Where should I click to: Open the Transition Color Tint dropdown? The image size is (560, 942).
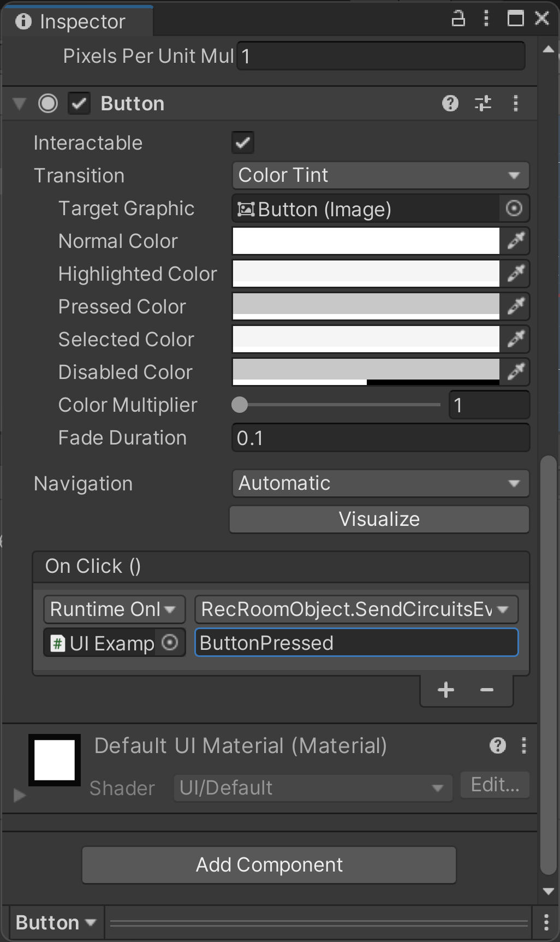(x=380, y=175)
